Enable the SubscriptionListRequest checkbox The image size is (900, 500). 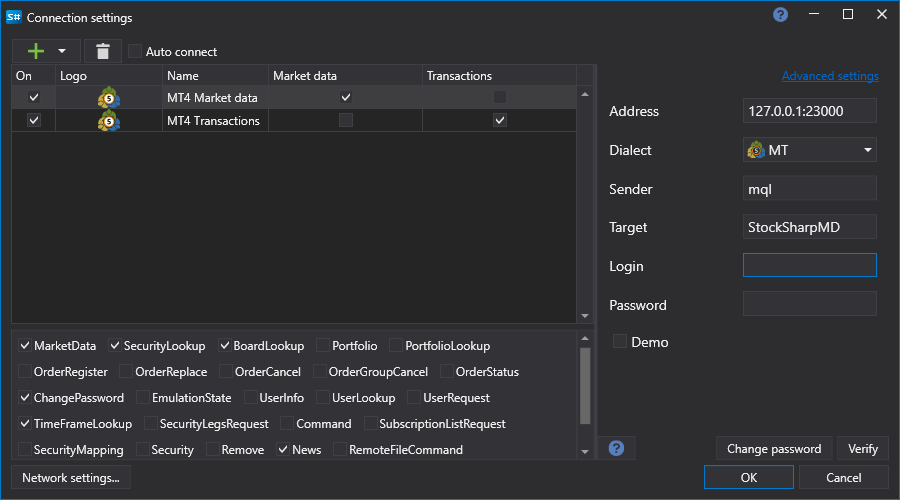370,424
